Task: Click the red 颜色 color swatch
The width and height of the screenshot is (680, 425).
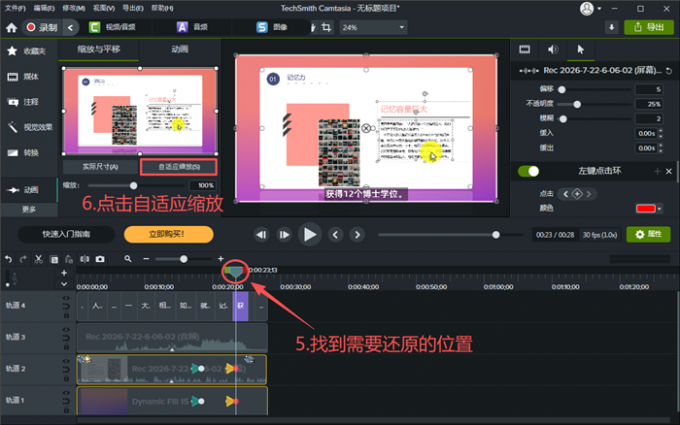Action: pyautogui.click(x=645, y=209)
